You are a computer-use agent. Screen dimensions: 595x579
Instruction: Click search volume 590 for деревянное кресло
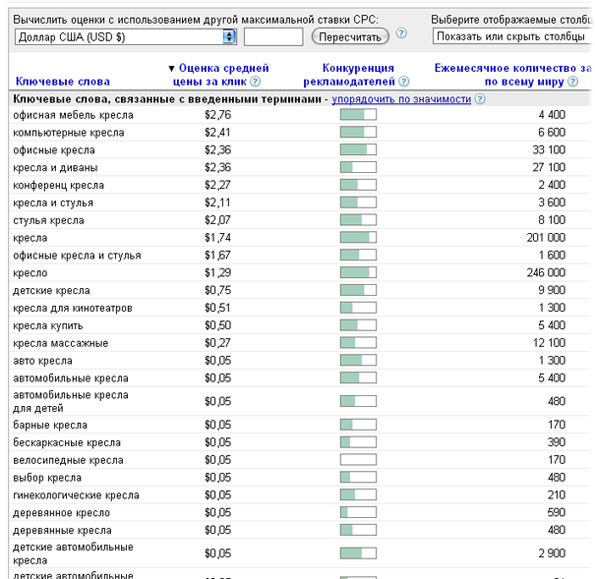click(557, 513)
